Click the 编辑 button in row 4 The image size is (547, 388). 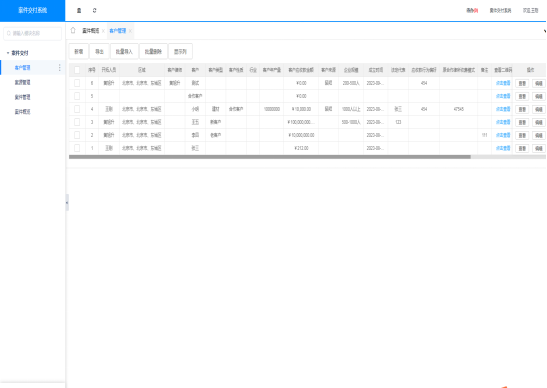pyautogui.click(x=538, y=109)
